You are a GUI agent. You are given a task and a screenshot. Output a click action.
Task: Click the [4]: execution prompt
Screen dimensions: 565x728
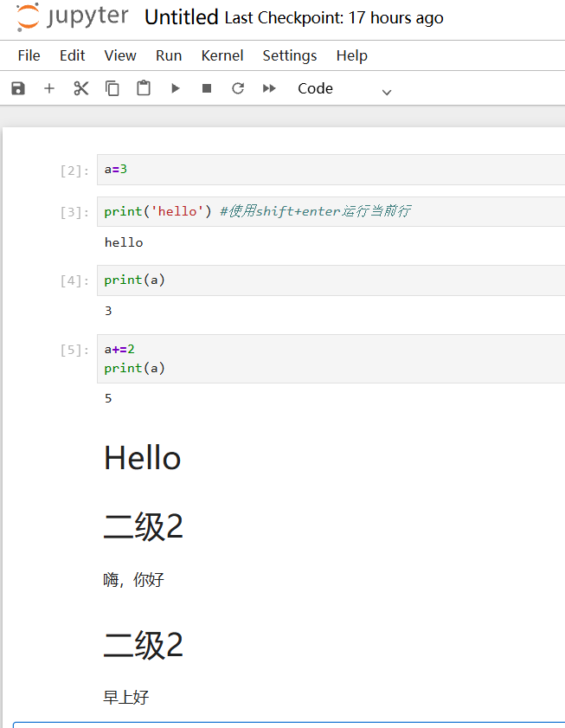pos(74,281)
